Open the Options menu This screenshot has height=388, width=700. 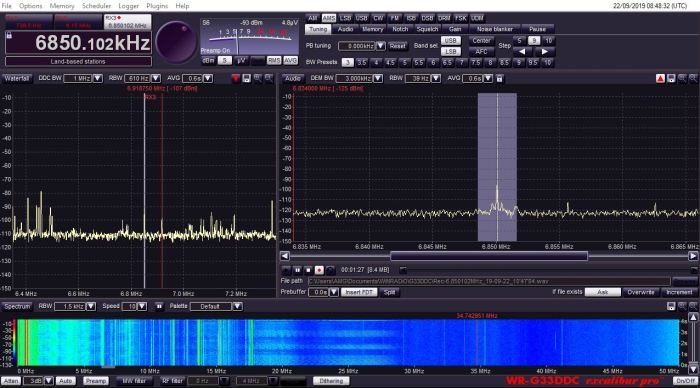[30, 6]
